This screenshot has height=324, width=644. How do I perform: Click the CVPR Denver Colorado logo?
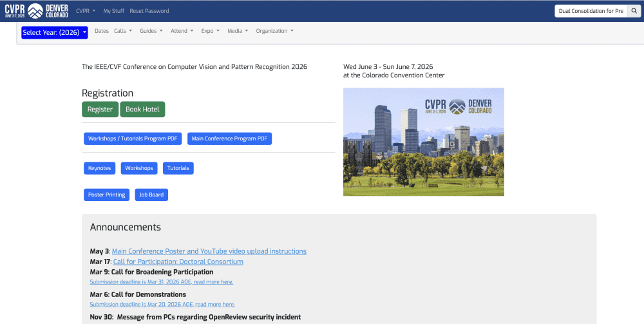(x=37, y=11)
